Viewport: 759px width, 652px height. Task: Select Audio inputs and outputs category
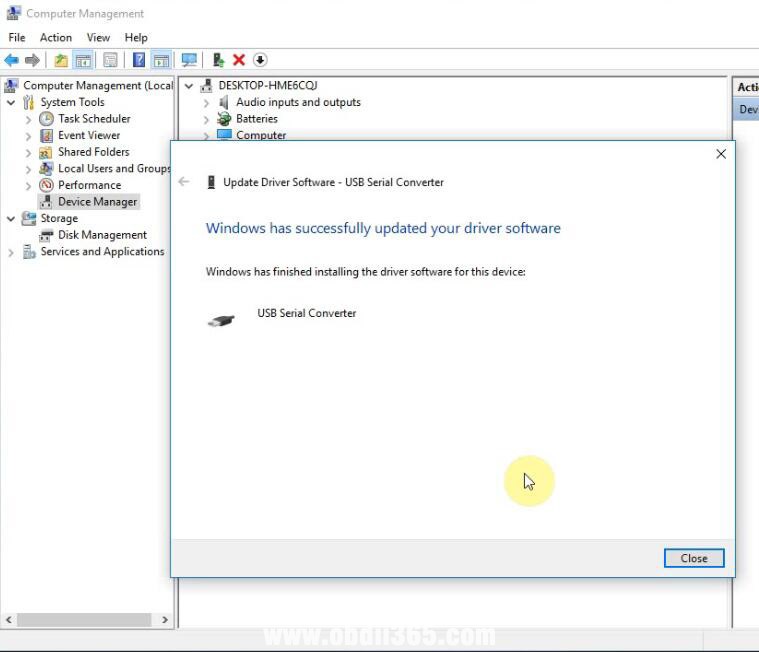[298, 102]
